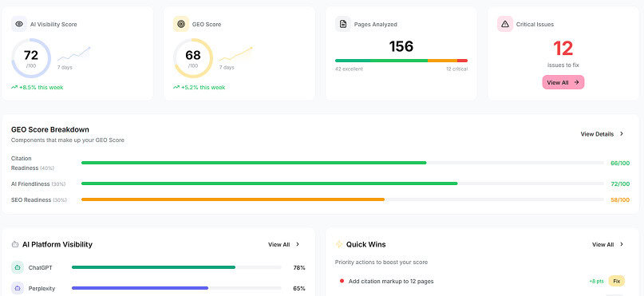Click Add citation markup to 12 pages
644x296 pixels.
click(x=391, y=281)
